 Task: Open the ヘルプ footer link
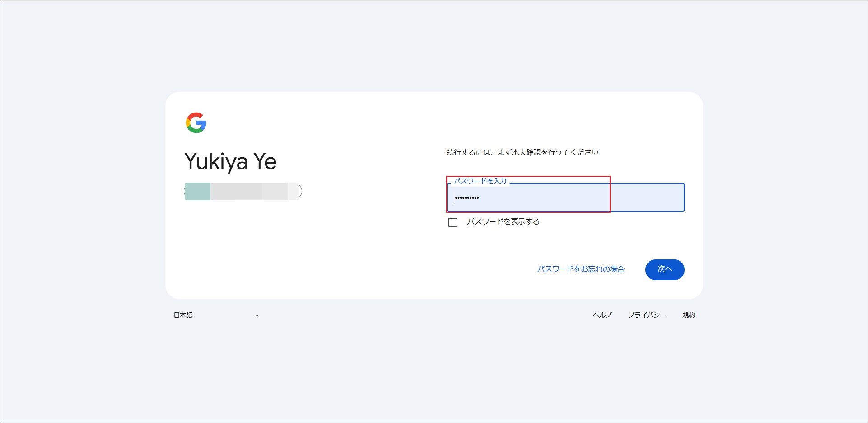(x=602, y=315)
